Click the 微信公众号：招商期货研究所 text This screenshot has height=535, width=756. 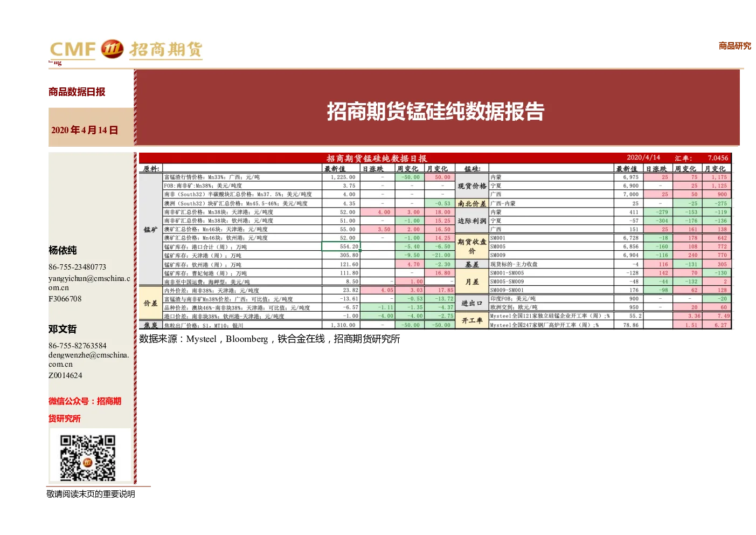coord(85,410)
